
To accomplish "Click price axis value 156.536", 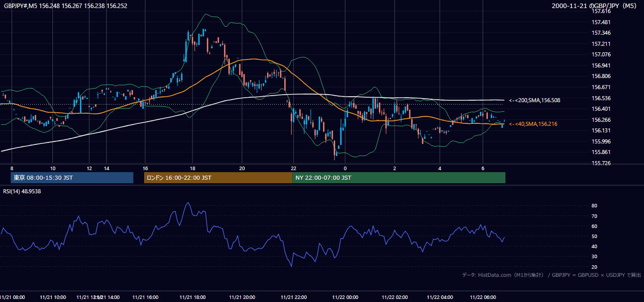I will click(602, 98).
